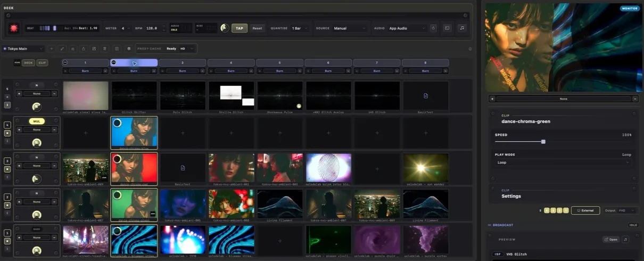
Task: Click the Open button in Preview
Action: [x=611, y=240]
